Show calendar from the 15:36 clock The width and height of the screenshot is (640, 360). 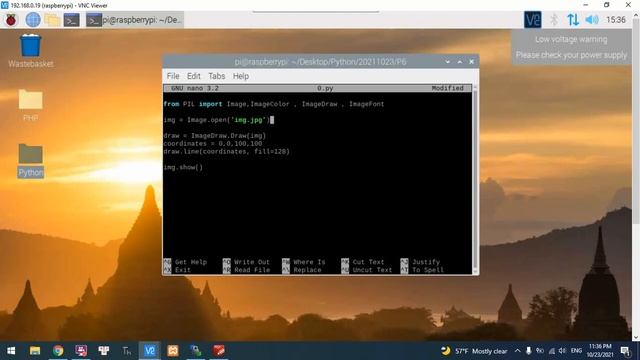(616, 20)
